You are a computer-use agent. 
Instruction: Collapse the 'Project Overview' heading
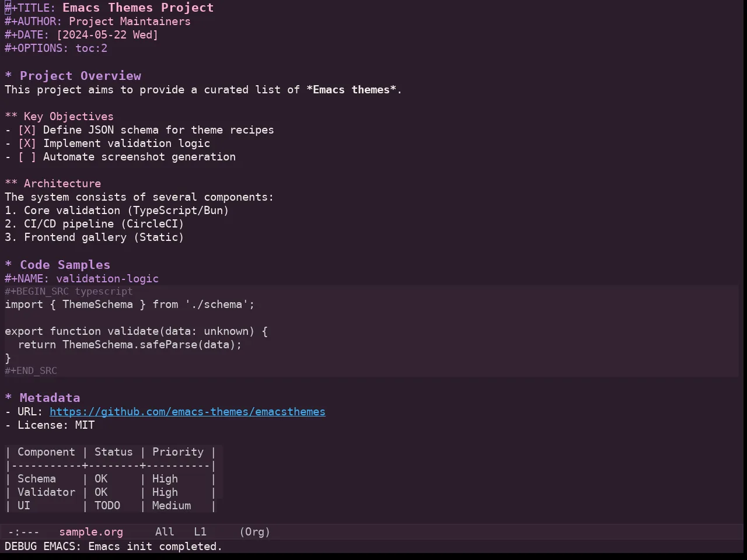point(73,76)
